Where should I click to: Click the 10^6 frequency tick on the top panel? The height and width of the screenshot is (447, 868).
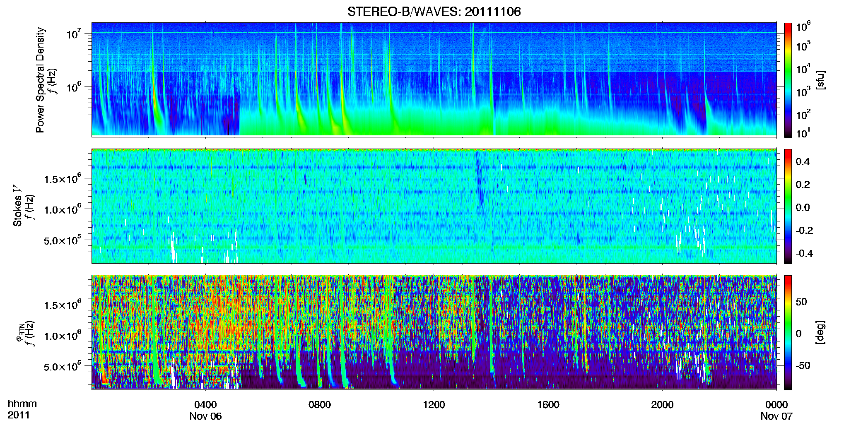(74, 87)
